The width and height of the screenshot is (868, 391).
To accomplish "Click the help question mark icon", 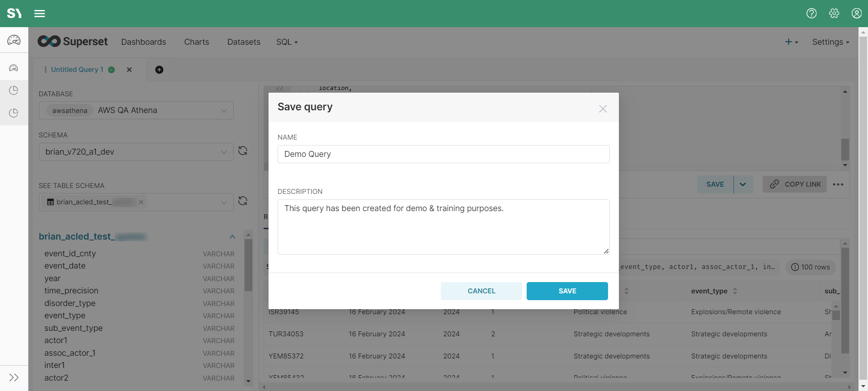I will point(811,14).
